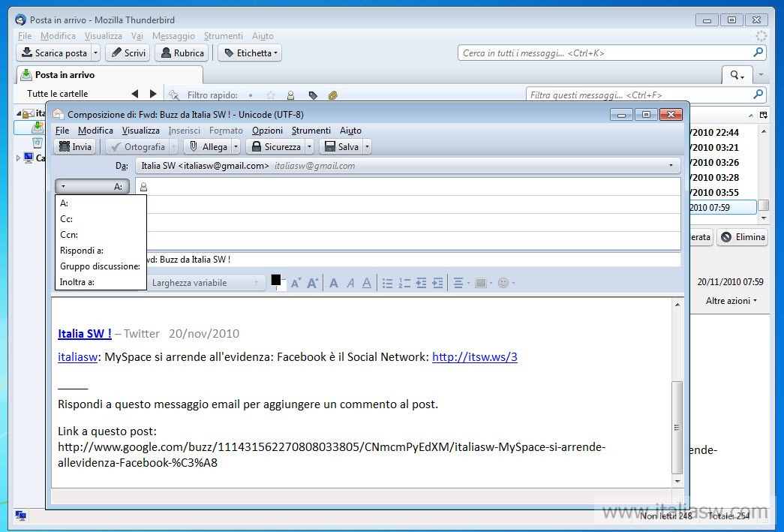The width and height of the screenshot is (784, 532).
Task: Click the Allega attachment button
Action: tap(208, 146)
